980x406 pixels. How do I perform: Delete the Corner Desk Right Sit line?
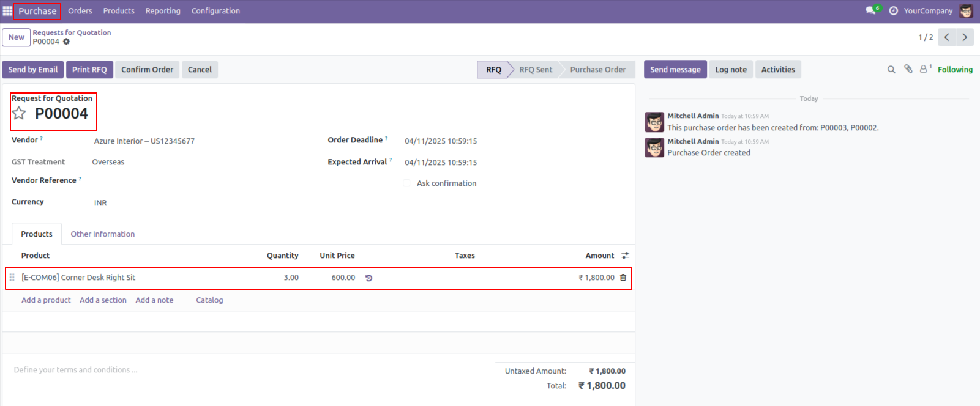click(623, 278)
